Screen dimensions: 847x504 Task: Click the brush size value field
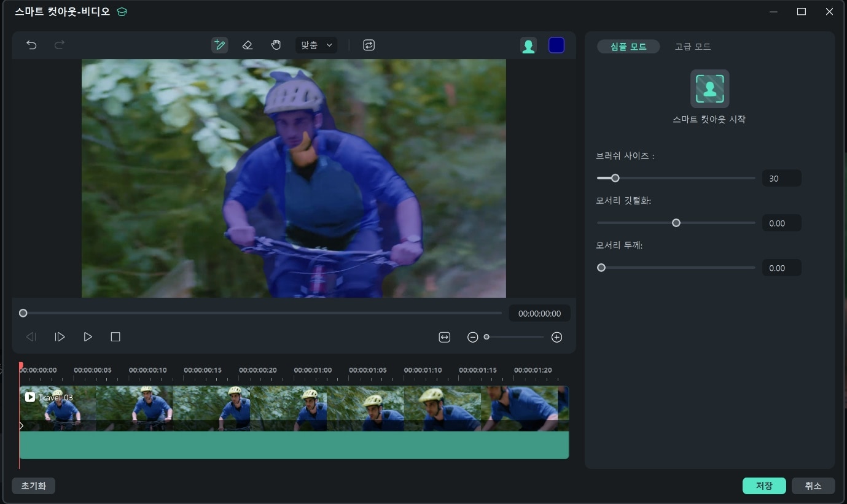click(781, 178)
